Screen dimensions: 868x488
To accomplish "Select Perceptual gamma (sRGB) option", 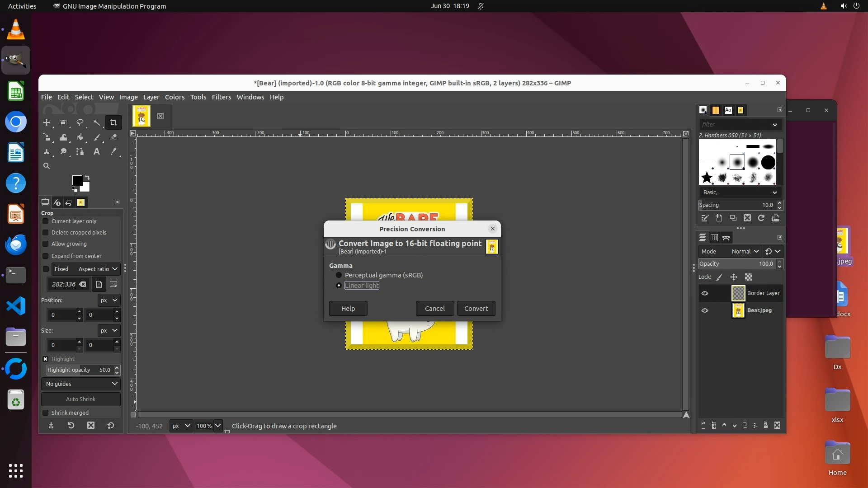I will pos(339,275).
